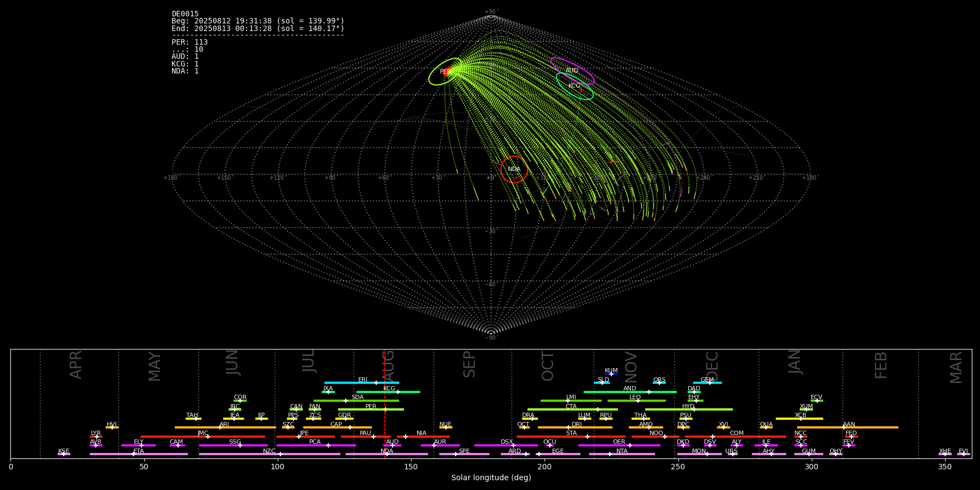Click the XHE shower label in timeline
The height and width of the screenshot is (490, 980).
[x=945, y=451]
